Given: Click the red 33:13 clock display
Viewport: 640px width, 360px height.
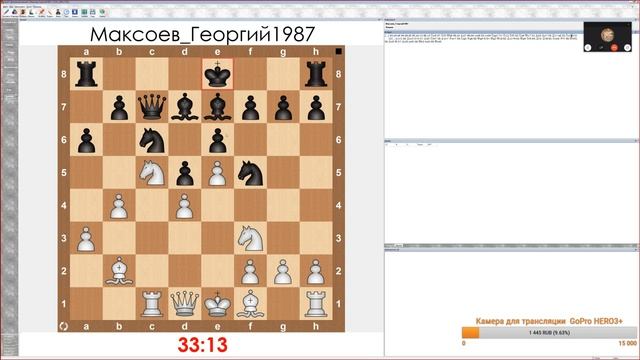Looking at the screenshot, I should pyautogui.click(x=202, y=345).
